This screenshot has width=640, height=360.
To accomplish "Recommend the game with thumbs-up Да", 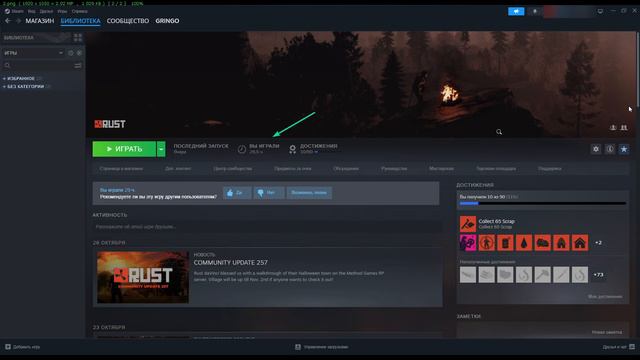I will coord(237,193).
